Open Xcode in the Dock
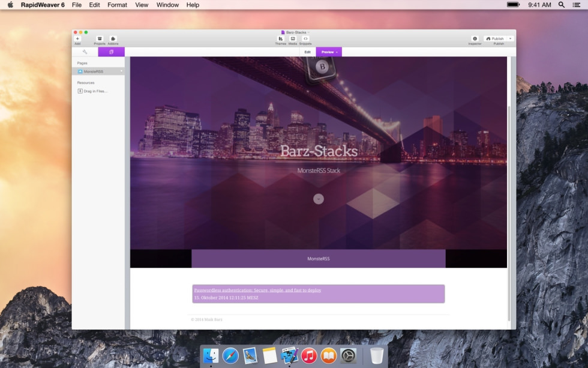Screen dimensions: 588x368 [289, 355]
